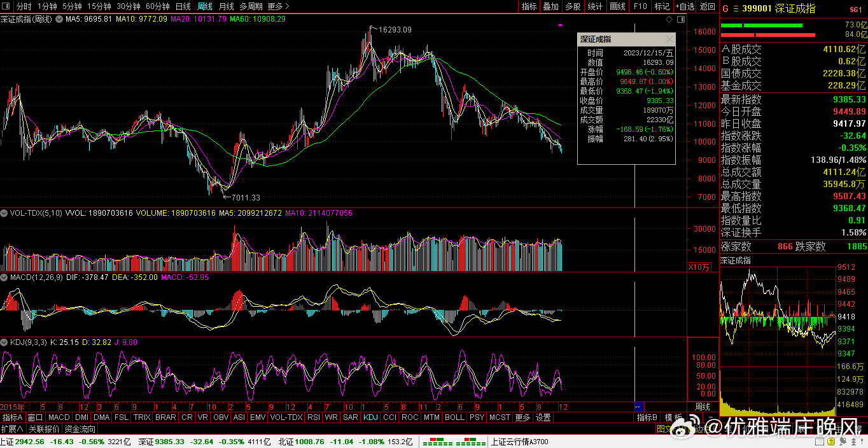Click the G icon beside 399001
The height and width of the screenshot is (448, 868).
[725, 9]
